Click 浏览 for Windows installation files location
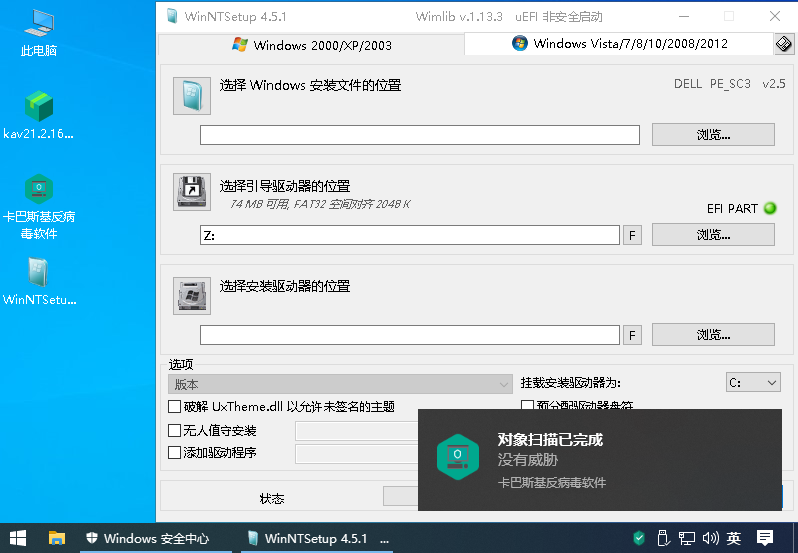Screen dimensions: 798x553 point(713,135)
